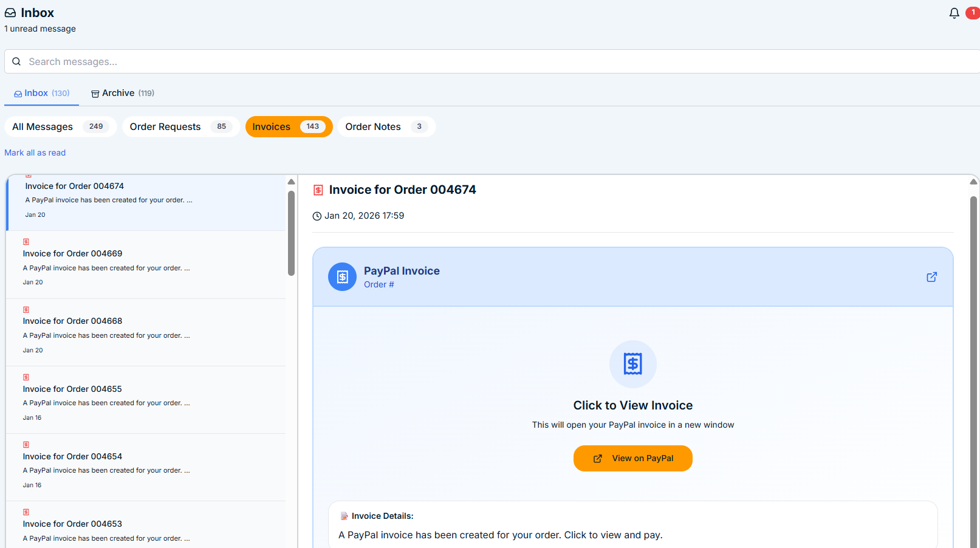Viewport: 980px width, 548px height.
Task: Click the PayPal Invoice heading text
Action: [x=402, y=271]
